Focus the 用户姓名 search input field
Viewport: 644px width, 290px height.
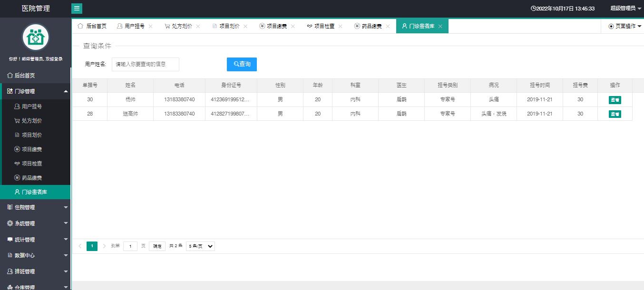tap(146, 64)
